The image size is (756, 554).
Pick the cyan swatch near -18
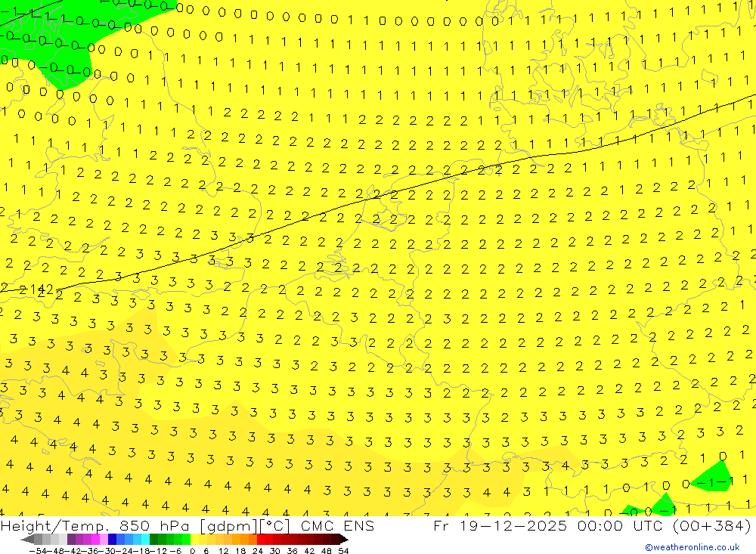145,539
